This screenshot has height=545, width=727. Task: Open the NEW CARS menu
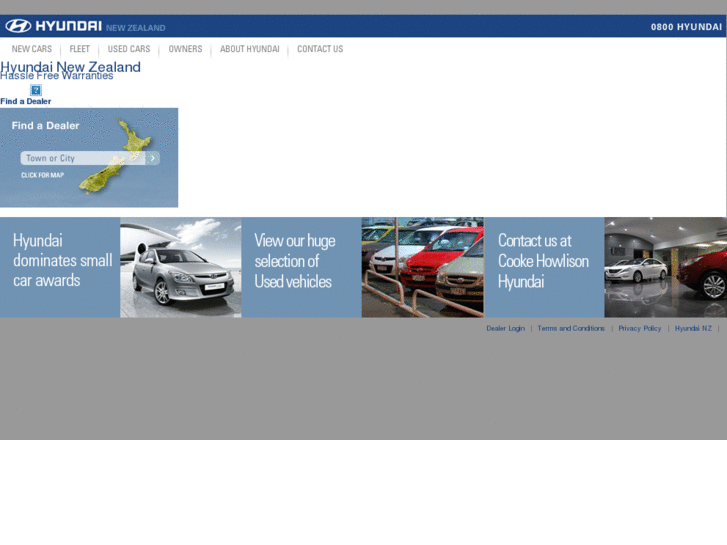32,49
